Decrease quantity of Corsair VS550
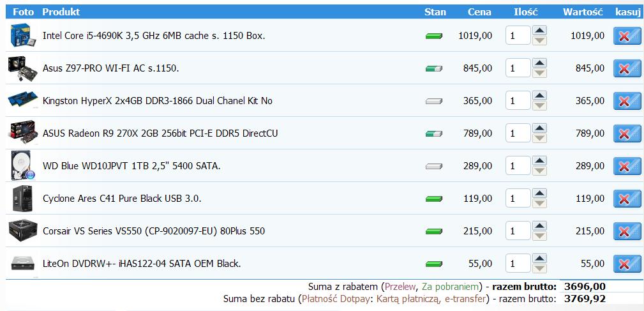The height and width of the screenshot is (311, 644). [x=539, y=236]
